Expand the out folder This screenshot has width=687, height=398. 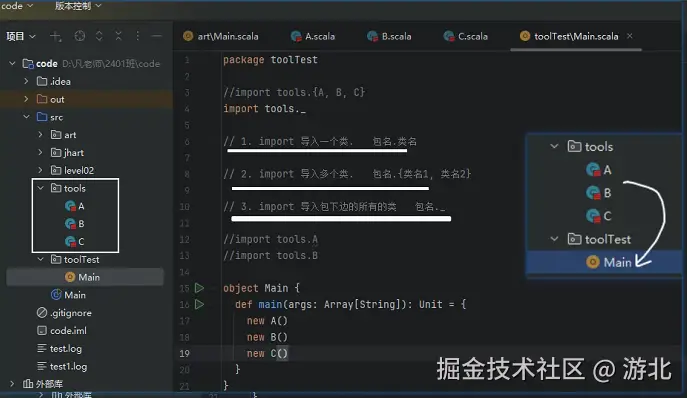26,99
